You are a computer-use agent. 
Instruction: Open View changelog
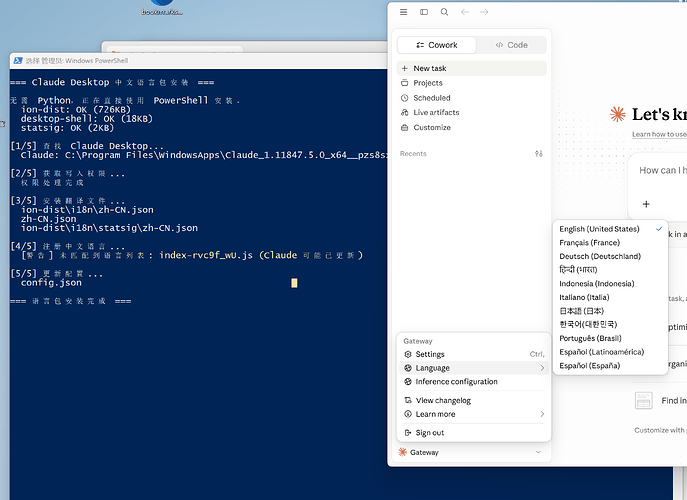[x=474, y=401]
